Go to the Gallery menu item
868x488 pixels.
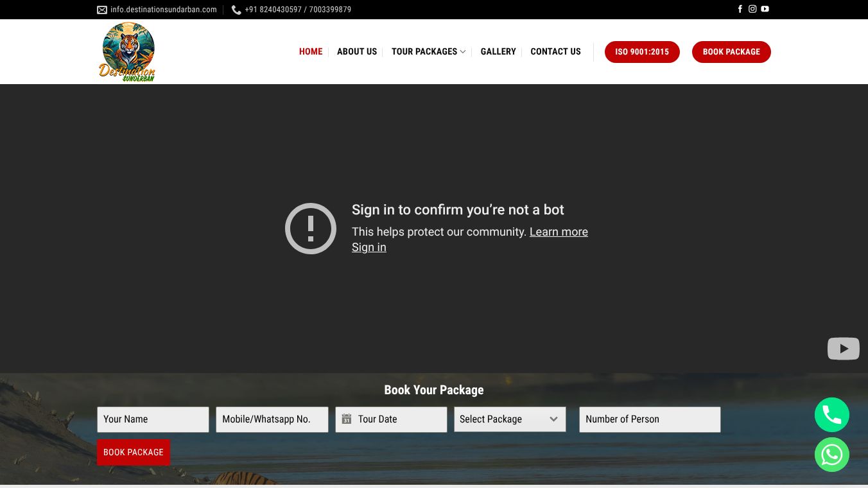498,51
